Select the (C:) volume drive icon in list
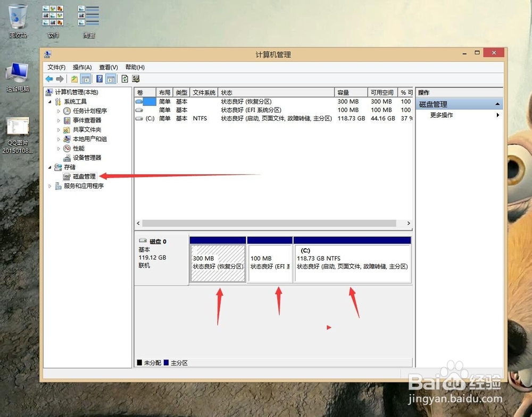Image resolution: width=532 pixels, height=417 pixels. (x=139, y=119)
